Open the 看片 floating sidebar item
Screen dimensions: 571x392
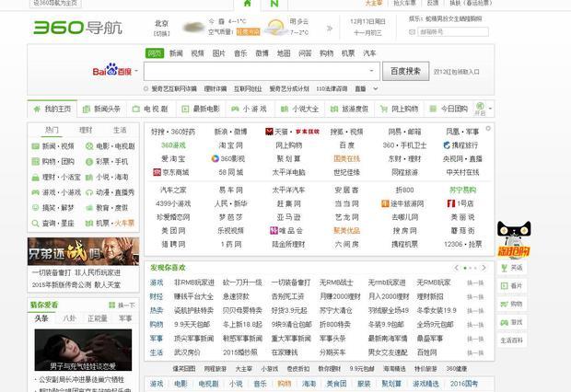(x=512, y=286)
